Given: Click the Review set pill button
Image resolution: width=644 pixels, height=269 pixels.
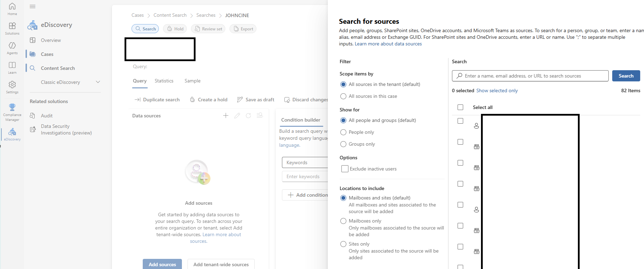Looking at the screenshot, I should tap(208, 29).
